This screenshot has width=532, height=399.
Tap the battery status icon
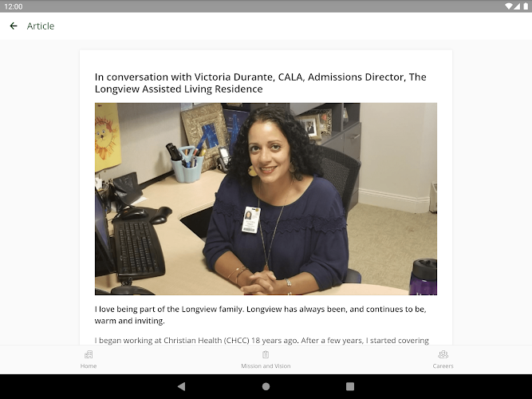[525, 6]
